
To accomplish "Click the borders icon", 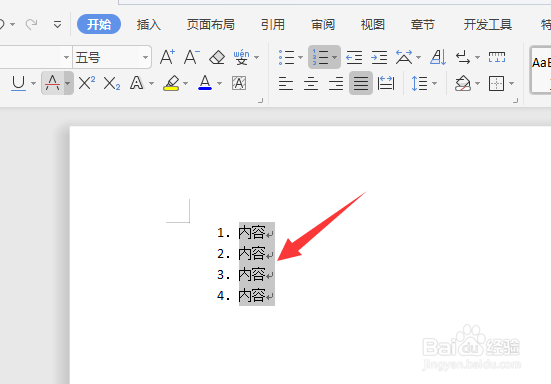I will 496,84.
